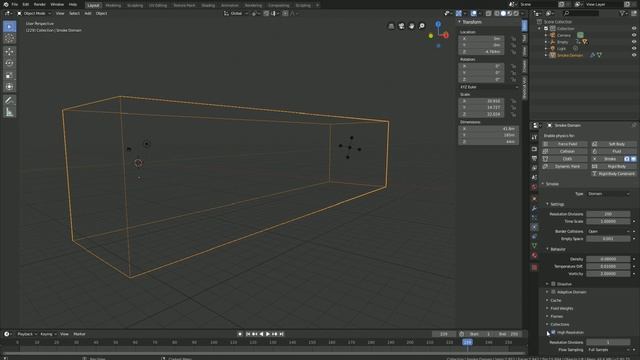Screen dimensions: 640x360
Task: Open the Modifiers wrench properties tab
Action: [x=534, y=208]
